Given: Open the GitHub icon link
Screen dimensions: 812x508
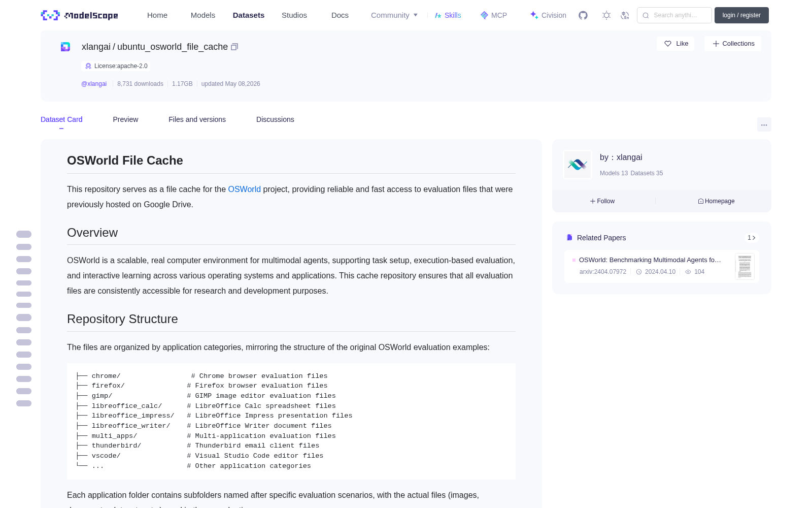Looking at the screenshot, I should 583,15.
